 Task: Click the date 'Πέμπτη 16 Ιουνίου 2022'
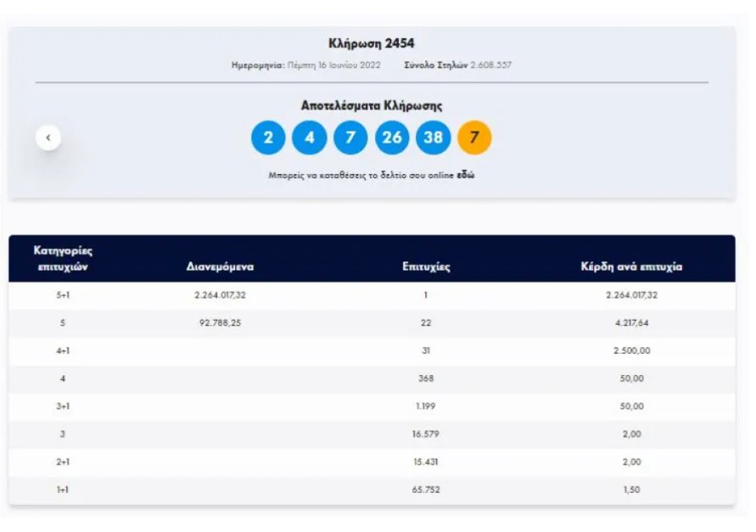tap(334, 65)
